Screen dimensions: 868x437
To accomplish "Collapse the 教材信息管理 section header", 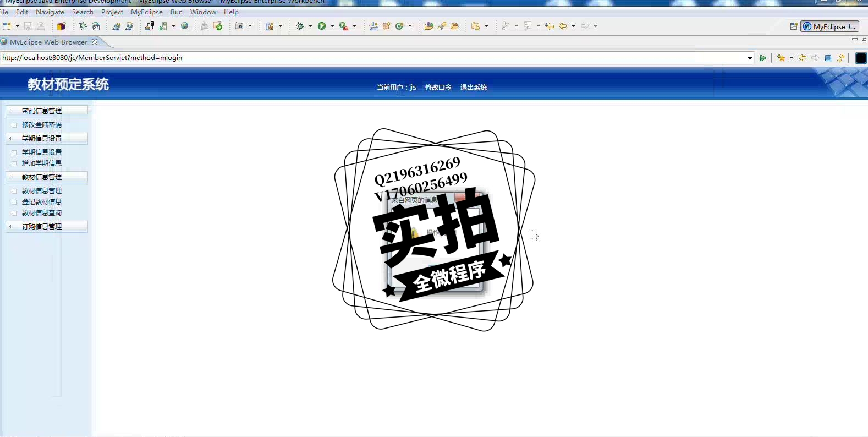I will pyautogui.click(x=47, y=177).
